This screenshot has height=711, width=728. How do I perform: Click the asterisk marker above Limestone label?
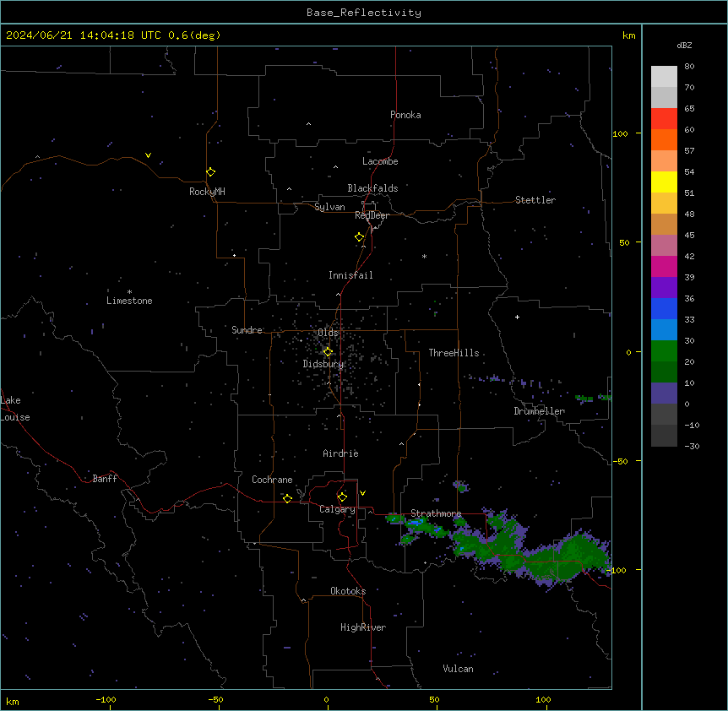click(x=129, y=291)
